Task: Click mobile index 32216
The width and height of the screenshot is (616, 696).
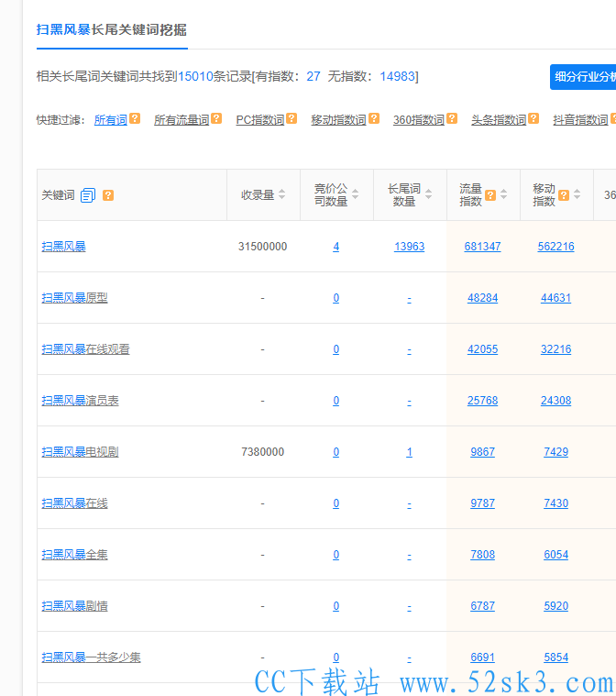Action: (x=556, y=349)
